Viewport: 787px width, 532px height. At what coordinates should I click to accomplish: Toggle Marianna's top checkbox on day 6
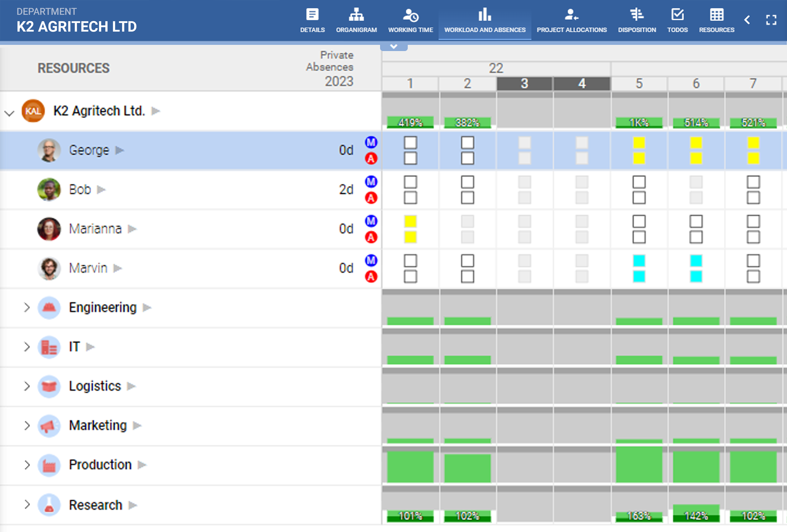pos(696,221)
